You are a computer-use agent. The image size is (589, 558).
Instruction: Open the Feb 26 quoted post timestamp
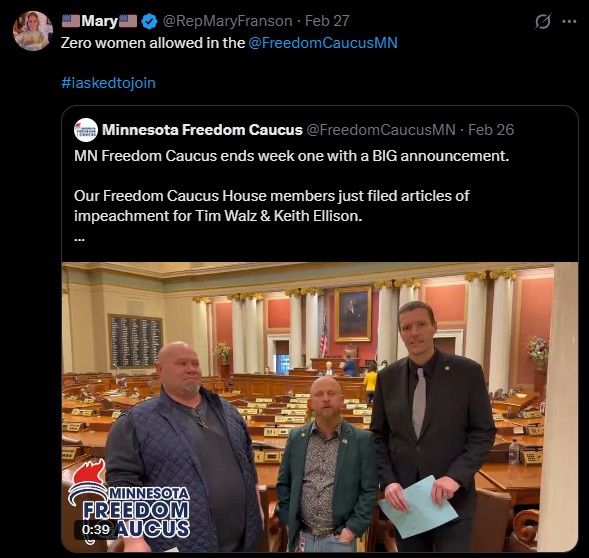(491, 130)
